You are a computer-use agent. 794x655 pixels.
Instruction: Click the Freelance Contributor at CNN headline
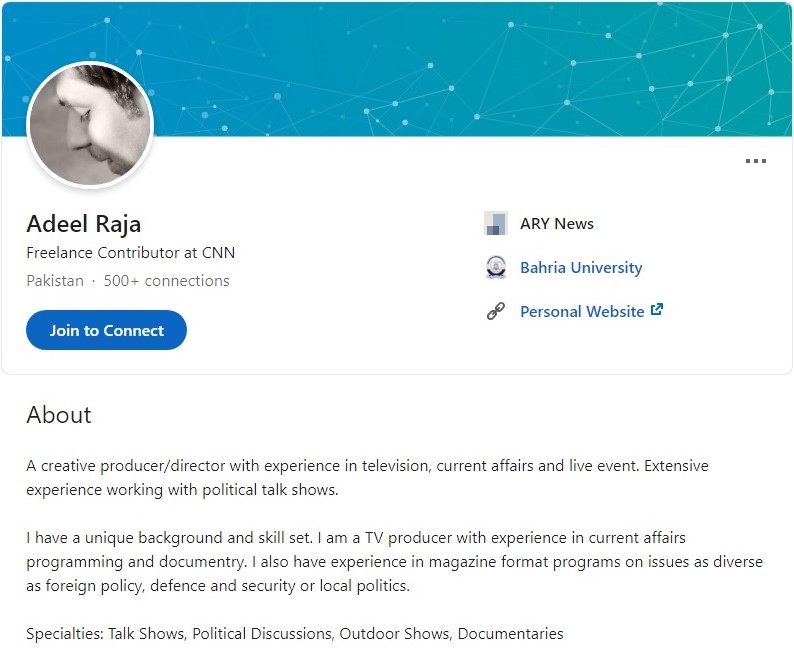pyautogui.click(x=131, y=253)
